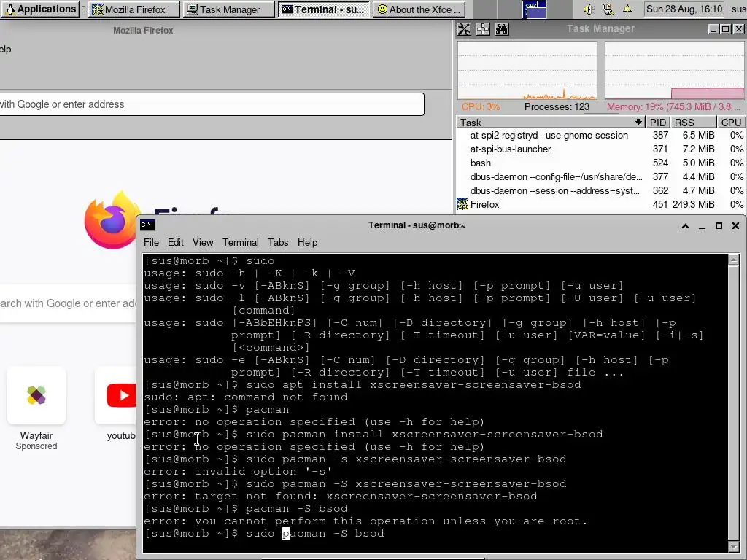The image size is (747, 560).
Task: Open Task Manager settings tools icon
Action: coord(464,29)
